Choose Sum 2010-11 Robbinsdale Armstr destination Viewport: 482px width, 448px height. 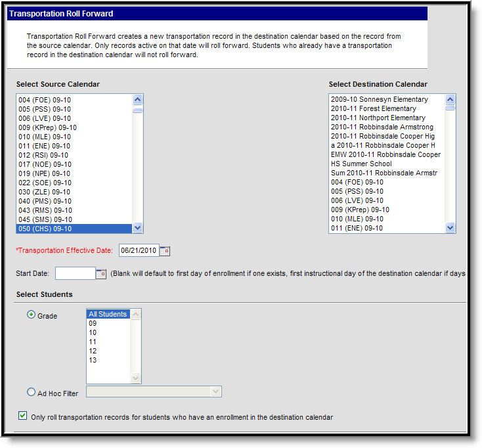point(387,173)
